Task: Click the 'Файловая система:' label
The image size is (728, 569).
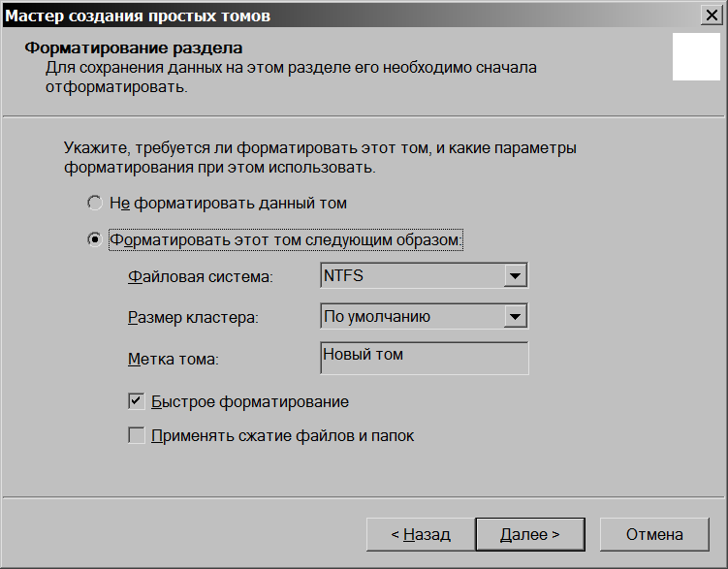Action: (201, 277)
